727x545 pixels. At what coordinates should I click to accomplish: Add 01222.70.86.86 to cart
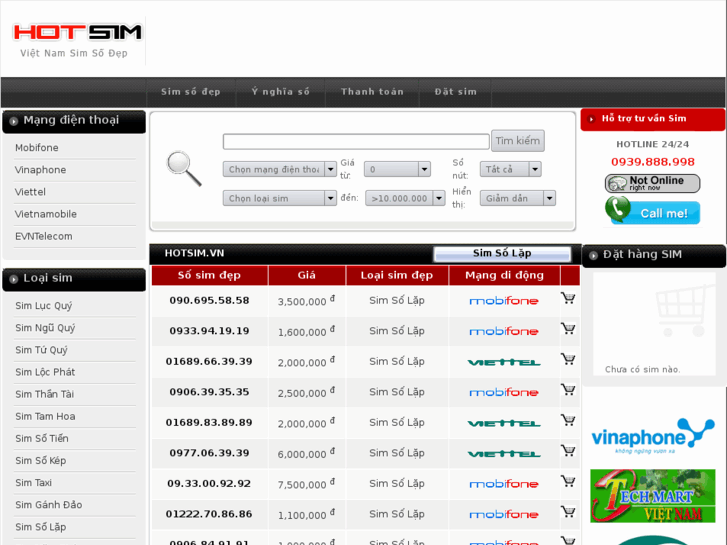[568, 512]
